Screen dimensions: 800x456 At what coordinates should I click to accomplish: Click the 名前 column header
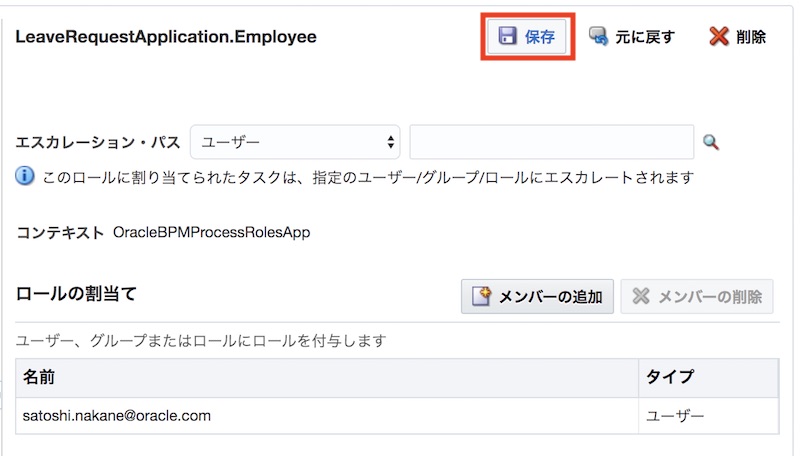coord(38,378)
